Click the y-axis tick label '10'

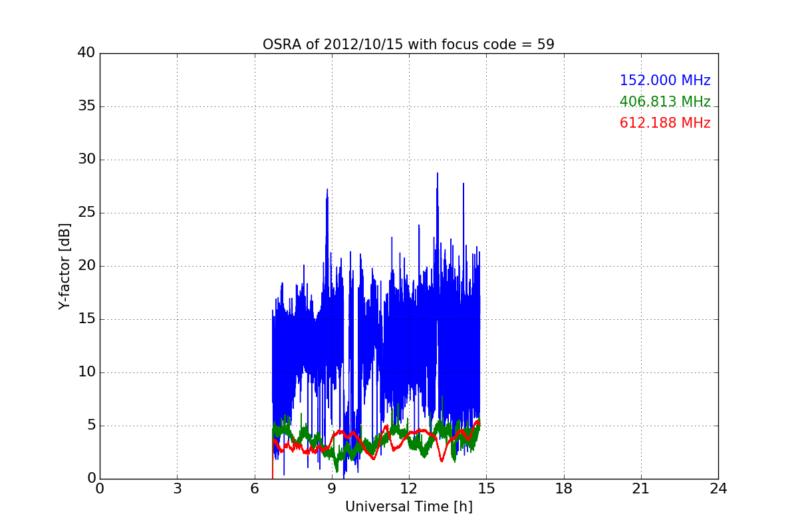click(86, 372)
